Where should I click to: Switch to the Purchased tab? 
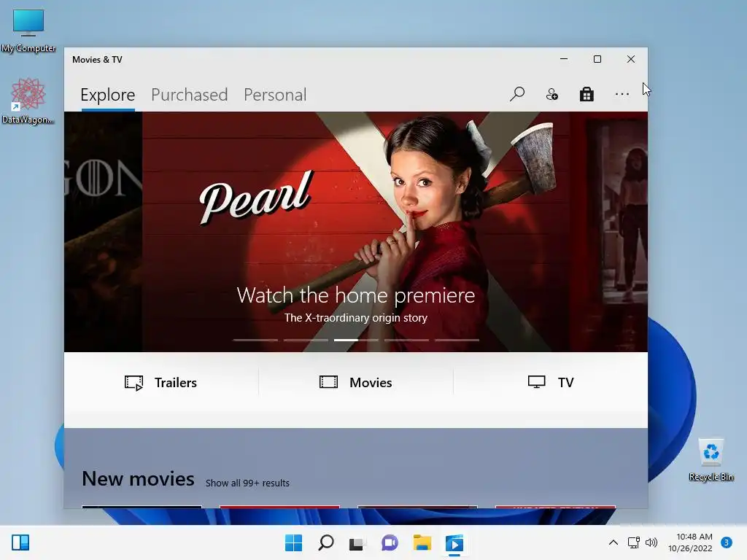(x=189, y=95)
